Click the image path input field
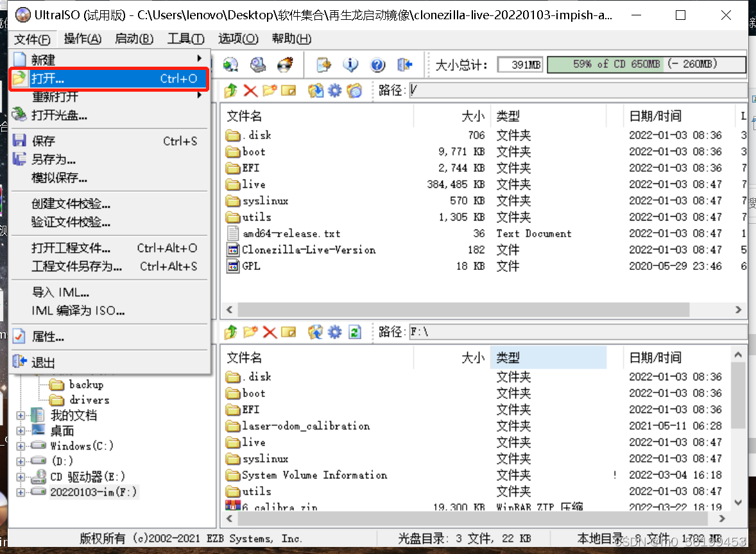 [x=578, y=90]
